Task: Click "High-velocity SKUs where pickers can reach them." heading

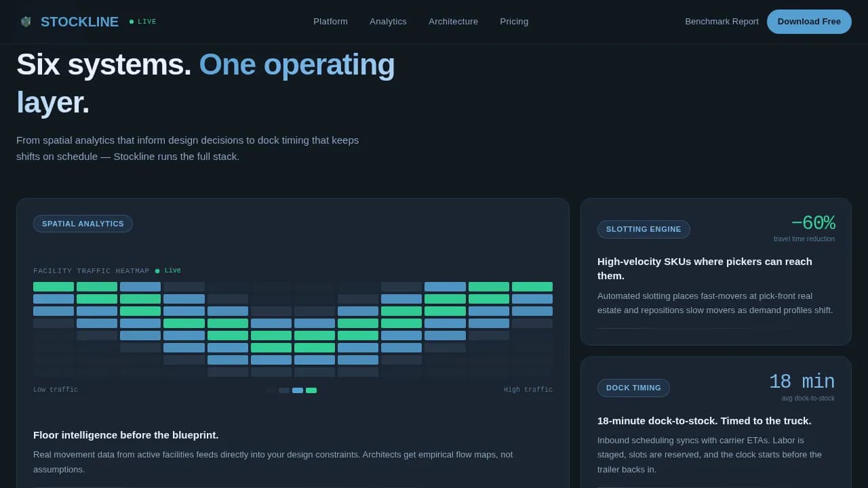Action: 705,268
